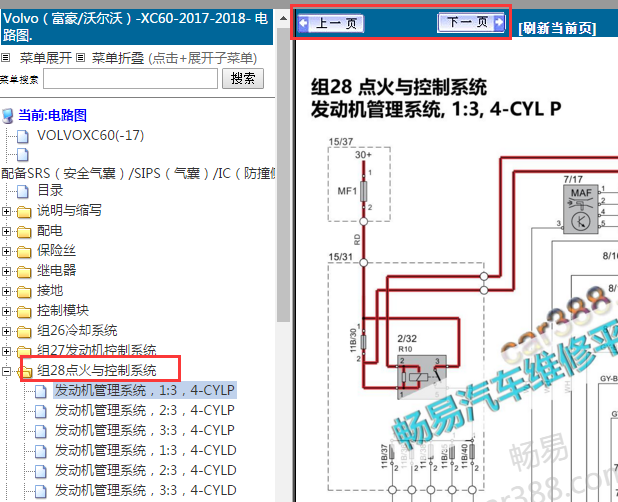Expand the 说明与缩写 folder
Viewport: 618px width, 502px height.
6,211
